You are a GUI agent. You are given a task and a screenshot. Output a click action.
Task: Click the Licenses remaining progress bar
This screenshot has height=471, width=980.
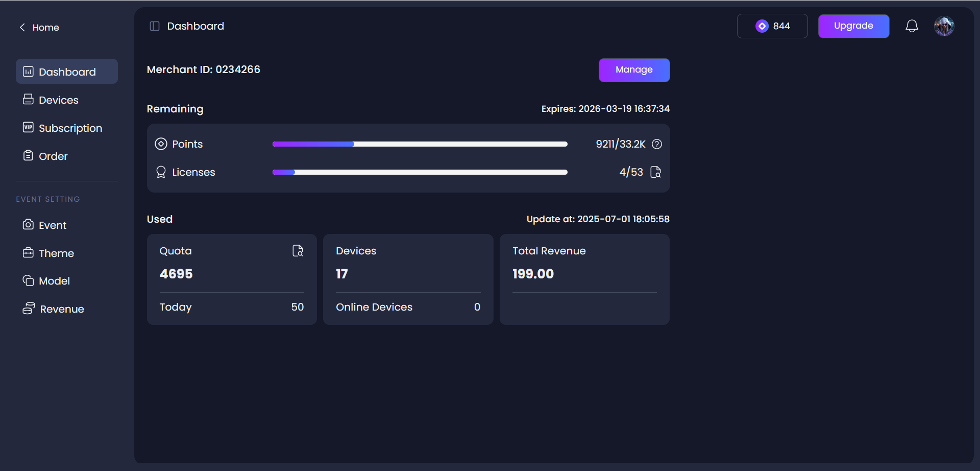coord(420,172)
